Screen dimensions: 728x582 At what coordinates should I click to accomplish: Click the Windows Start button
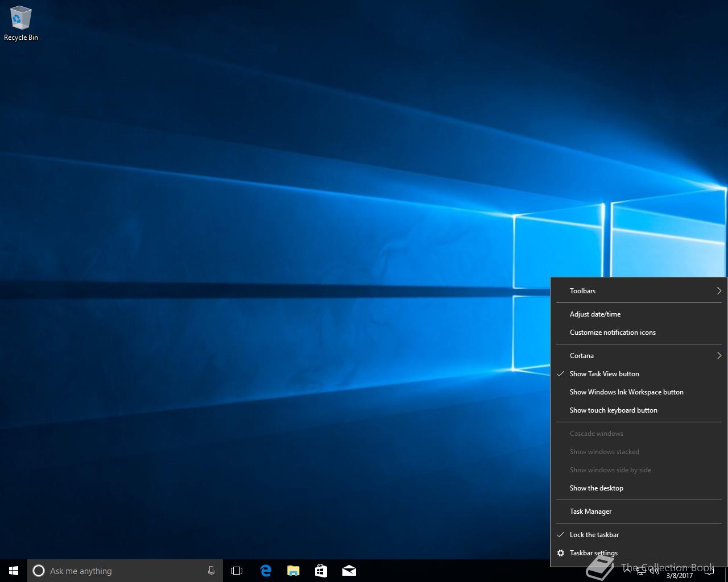[x=14, y=571]
